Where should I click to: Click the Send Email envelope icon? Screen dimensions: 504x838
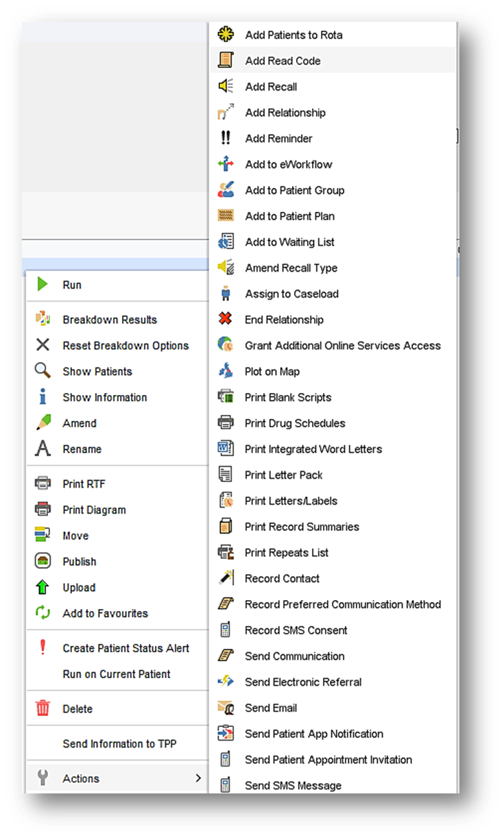pos(226,708)
